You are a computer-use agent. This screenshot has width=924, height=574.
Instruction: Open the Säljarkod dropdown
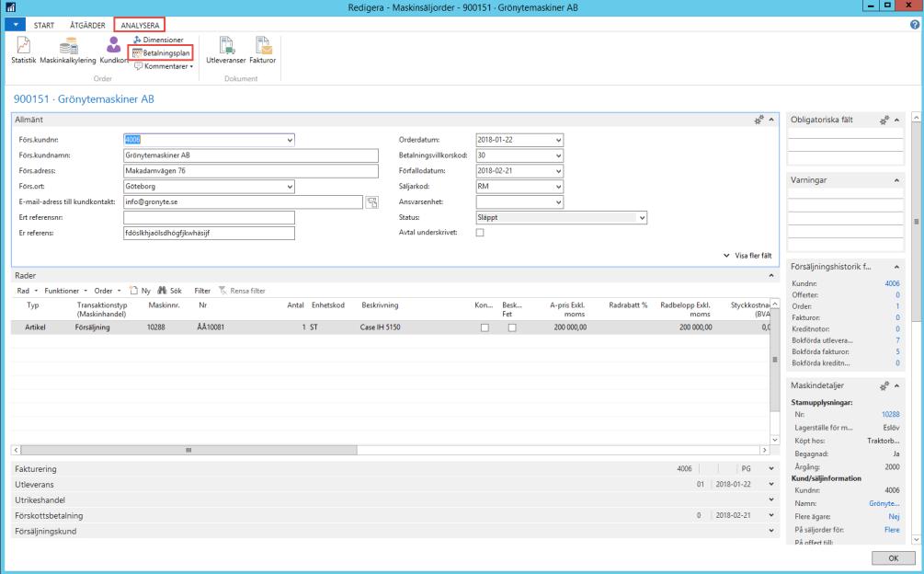click(x=558, y=187)
